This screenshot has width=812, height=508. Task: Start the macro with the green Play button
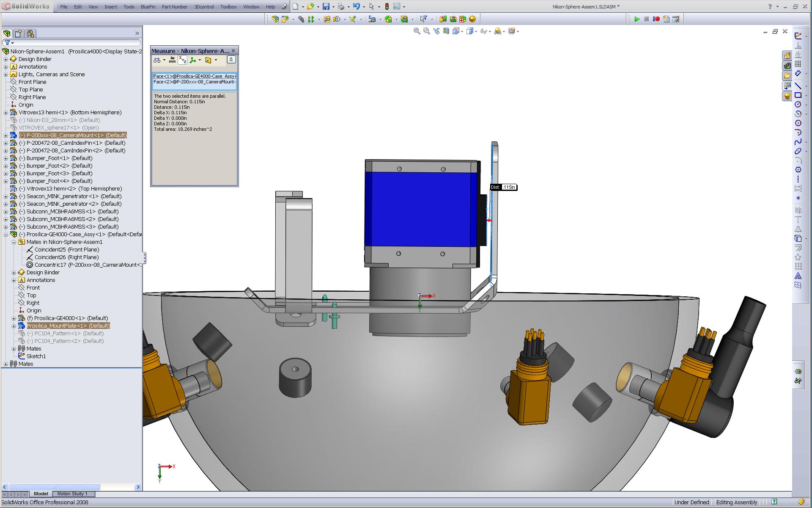tap(637, 19)
